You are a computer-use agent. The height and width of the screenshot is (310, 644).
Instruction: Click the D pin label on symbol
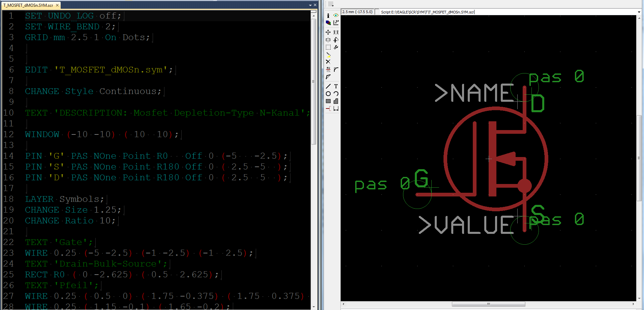tap(538, 103)
